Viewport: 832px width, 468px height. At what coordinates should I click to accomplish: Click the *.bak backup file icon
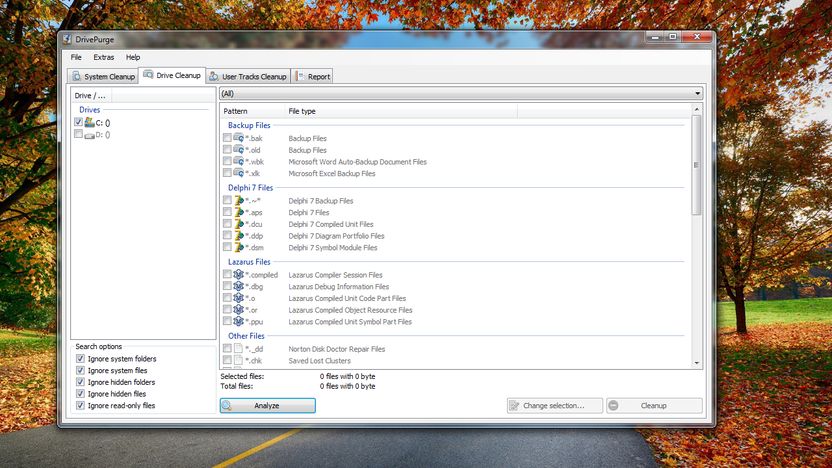pos(239,138)
